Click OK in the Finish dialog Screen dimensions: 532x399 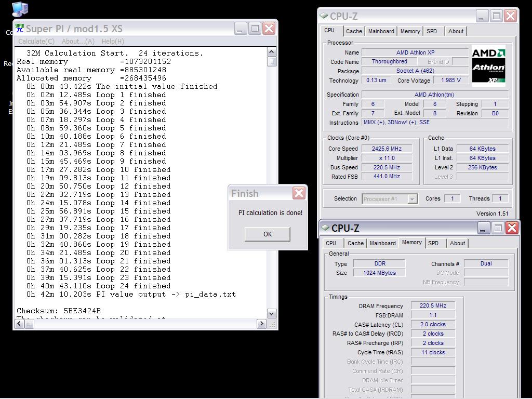pos(268,234)
